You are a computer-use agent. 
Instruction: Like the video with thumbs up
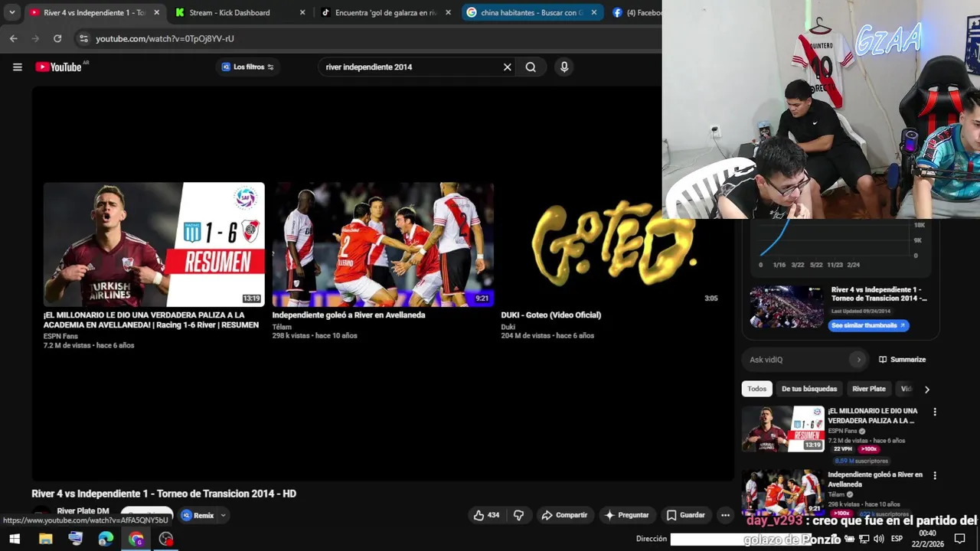pos(486,515)
